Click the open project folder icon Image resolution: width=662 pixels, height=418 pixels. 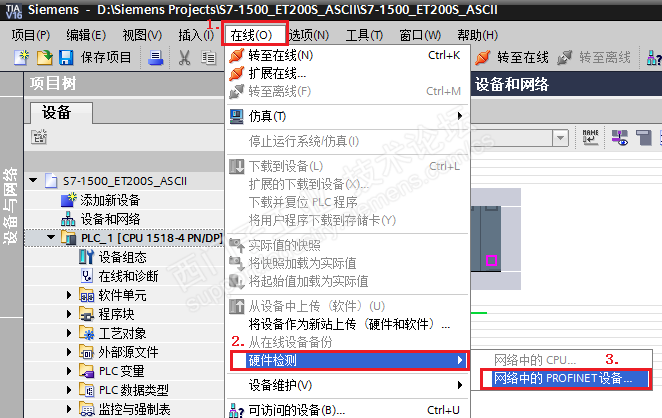tap(44, 57)
